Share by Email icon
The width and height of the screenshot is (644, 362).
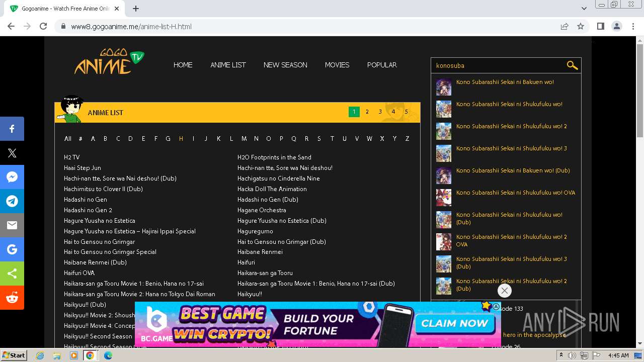click(x=12, y=225)
